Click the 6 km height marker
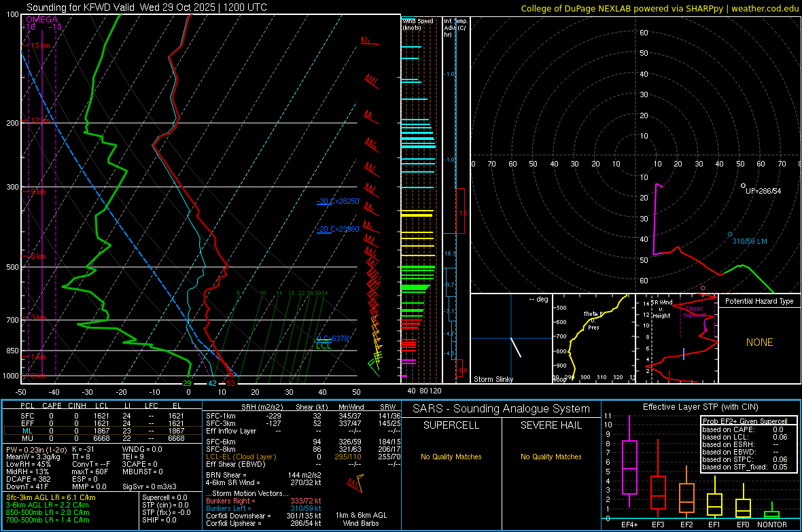The width and height of the screenshot is (802, 532). pyautogui.click(x=38, y=256)
